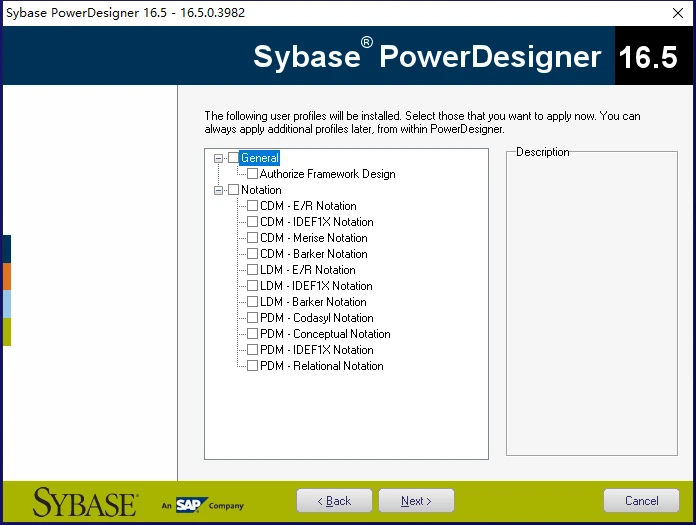Select PDM - Conceptual Notation label

pos(325,334)
